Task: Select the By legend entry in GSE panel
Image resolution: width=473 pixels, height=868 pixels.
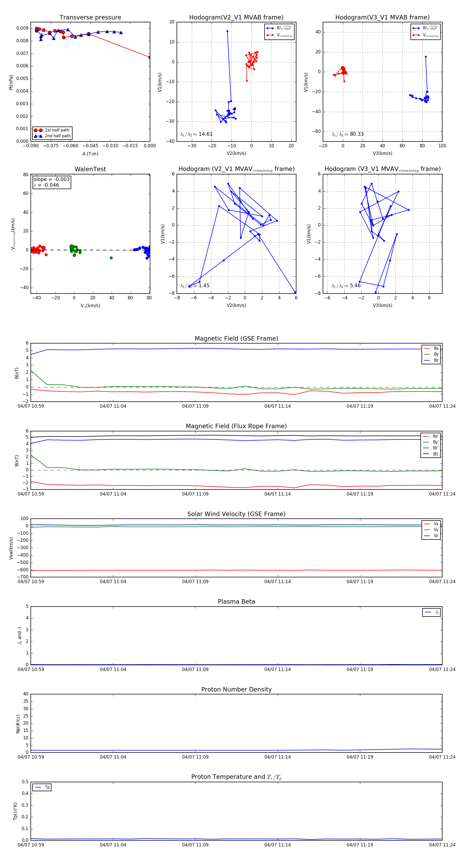Action: tap(431, 354)
